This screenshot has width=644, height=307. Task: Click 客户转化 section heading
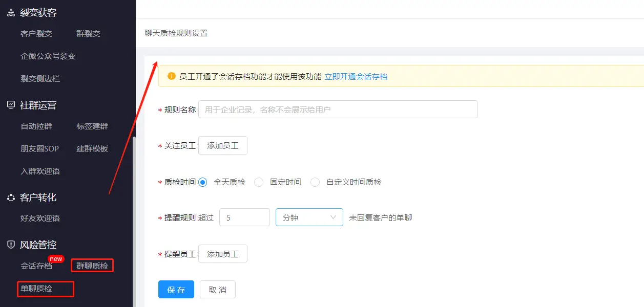click(x=38, y=197)
